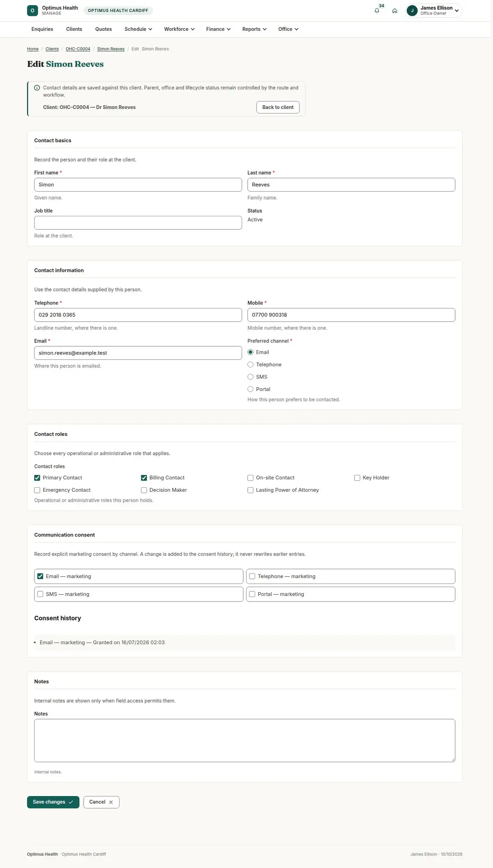The height and width of the screenshot is (868, 493).
Task: Expand the Office menu
Action: pos(288,29)
